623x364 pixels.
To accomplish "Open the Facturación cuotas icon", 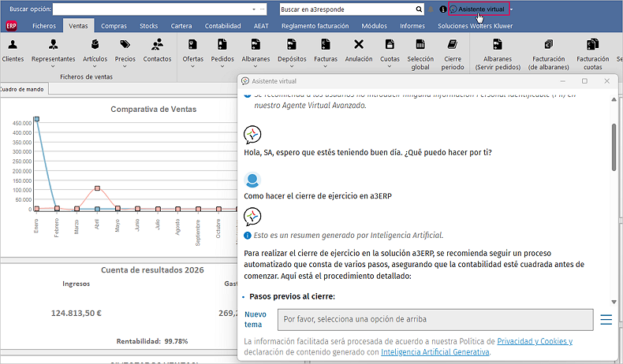I will [x=592, y=44].
